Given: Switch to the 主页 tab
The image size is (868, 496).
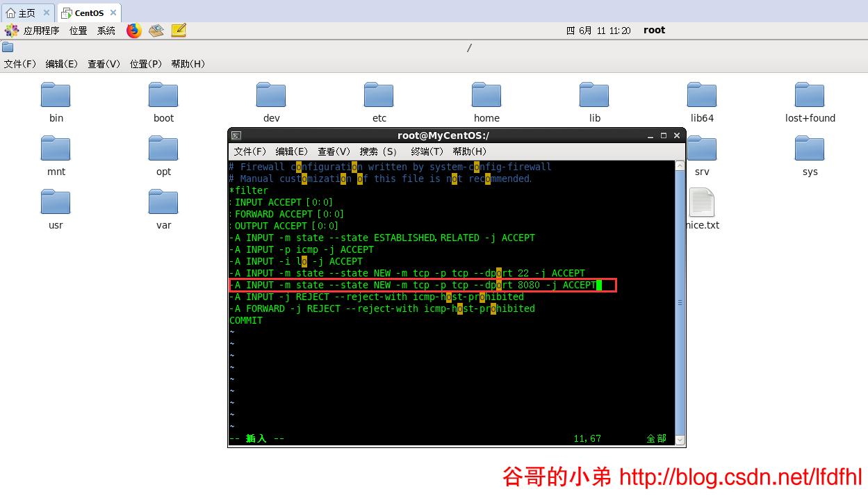Looking at the screenshot, I should pyautogui.click(x=28, y=13).
